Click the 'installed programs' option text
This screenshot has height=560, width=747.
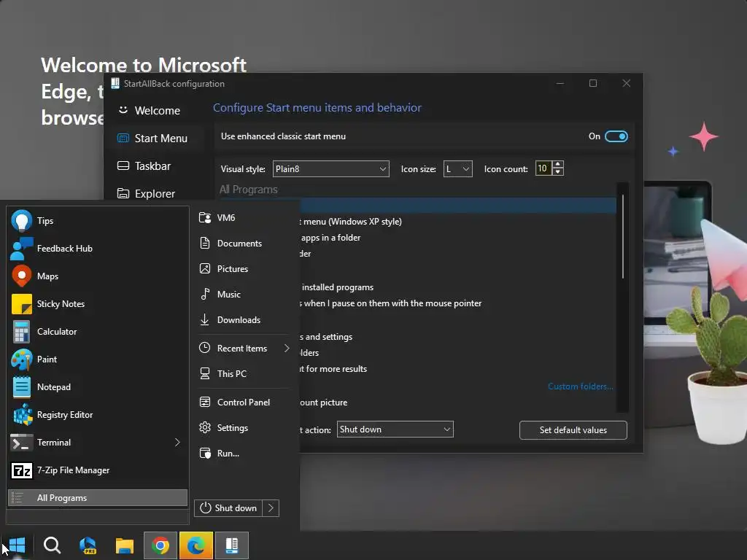click(338, 287)
